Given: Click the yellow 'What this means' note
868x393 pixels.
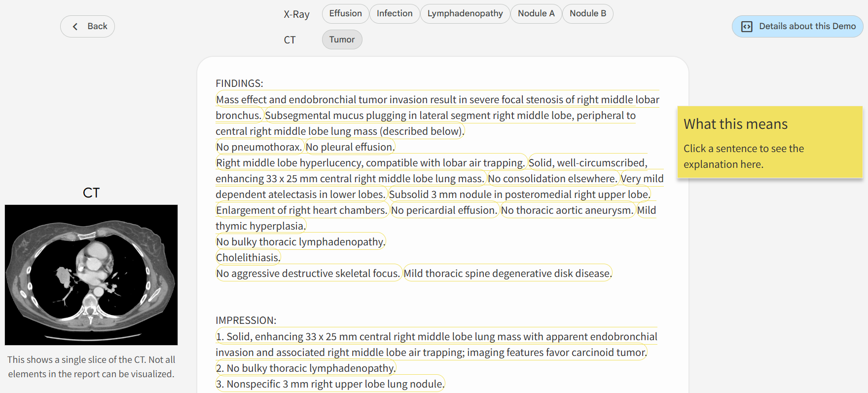Looking at the screenshot, I should click(769, 142).
